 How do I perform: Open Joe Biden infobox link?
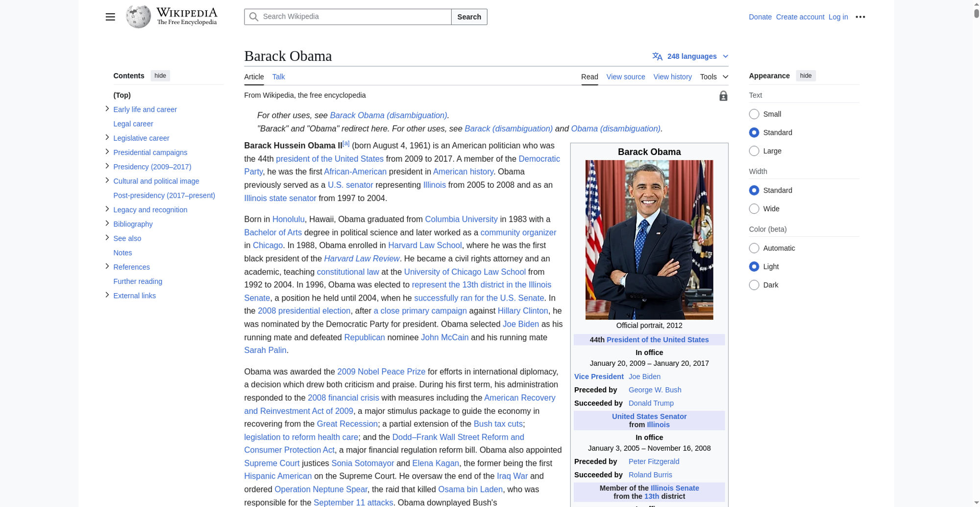(644, 377)
